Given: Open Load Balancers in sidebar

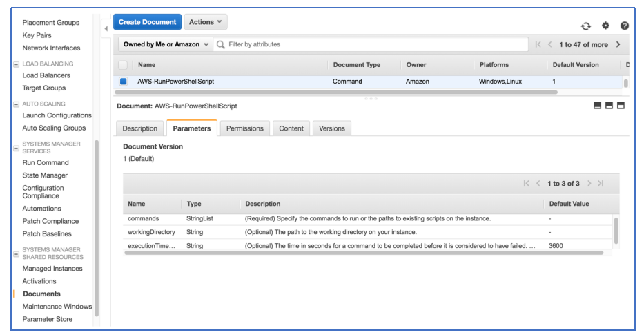Looking at the screenshot, I should (46, 75).
